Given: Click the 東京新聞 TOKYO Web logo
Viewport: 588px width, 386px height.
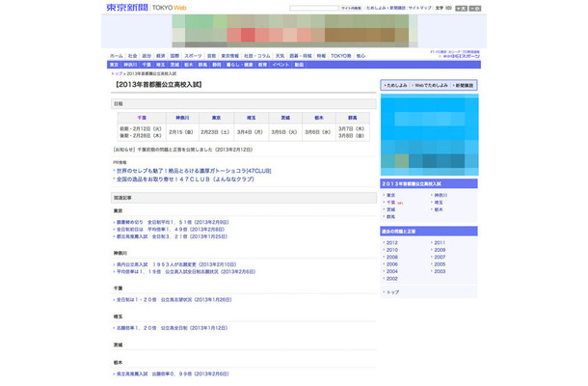Looking at the screenshot, I should tap(147, 8).
